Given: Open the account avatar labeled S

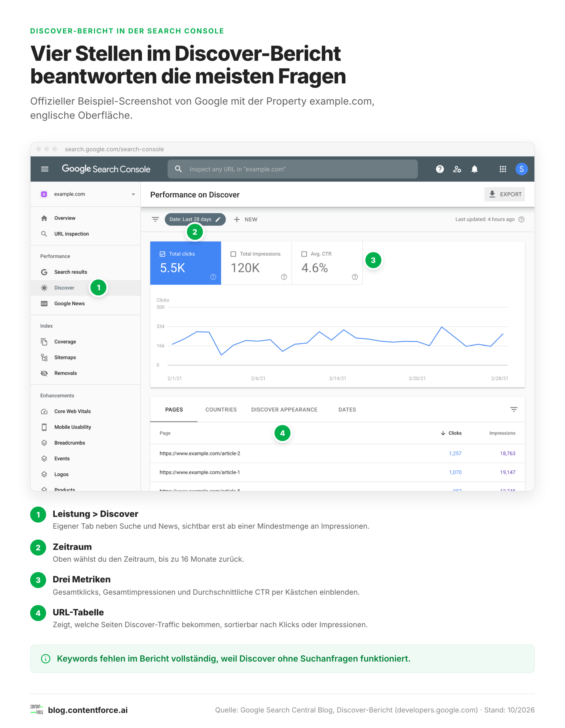Looking at the screenshot, I should point(521,169).
